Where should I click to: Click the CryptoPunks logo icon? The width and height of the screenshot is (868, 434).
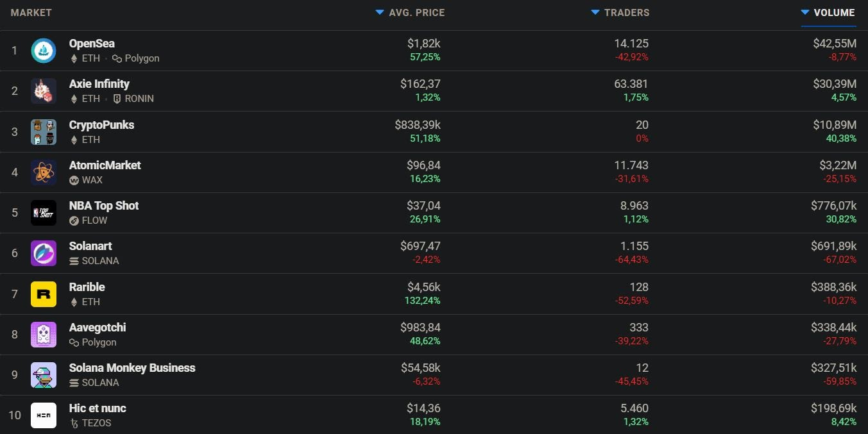pos(44,131)
